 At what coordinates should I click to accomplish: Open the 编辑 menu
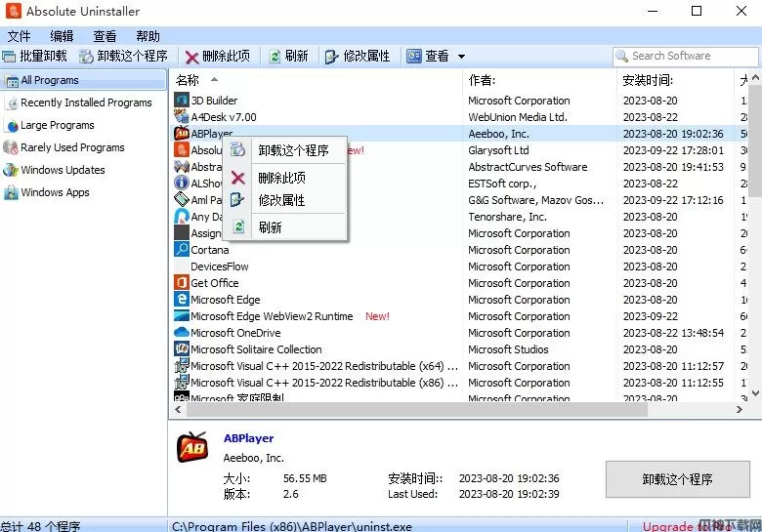tap(62, 36)
